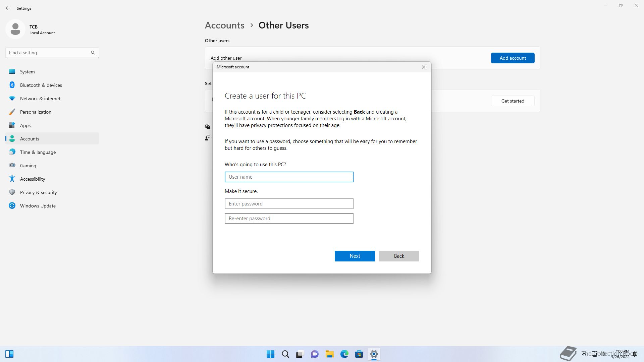The image size is (644, 362).
Task: Click the "Add other user" text
Action: [x=226, y=58]
